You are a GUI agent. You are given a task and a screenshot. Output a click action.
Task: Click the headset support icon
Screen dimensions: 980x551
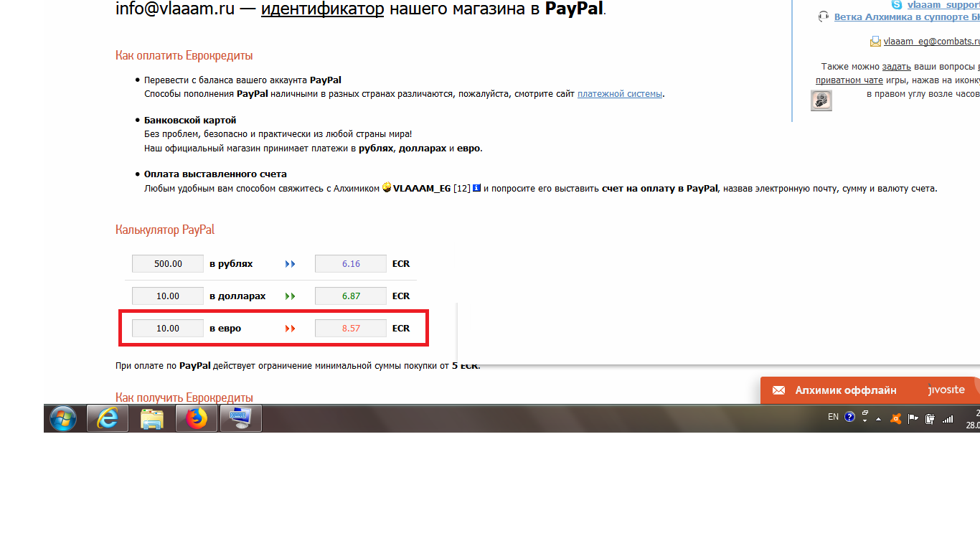pyautogui.click(x=824, y=17)
